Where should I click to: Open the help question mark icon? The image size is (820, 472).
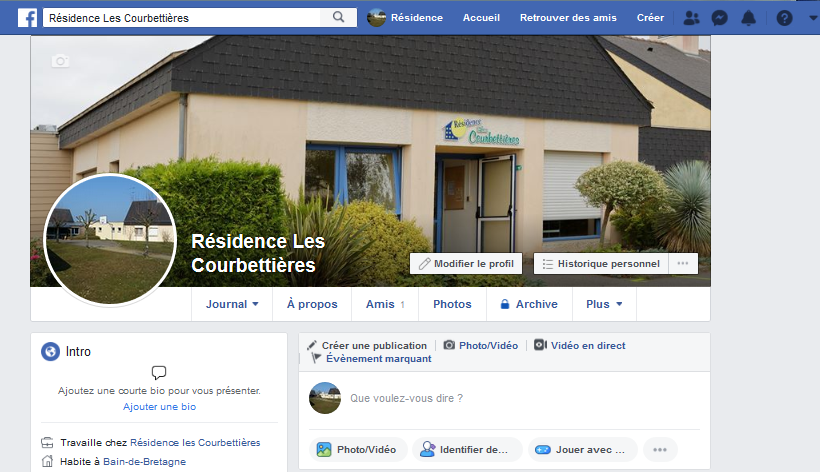click(784, 18)
